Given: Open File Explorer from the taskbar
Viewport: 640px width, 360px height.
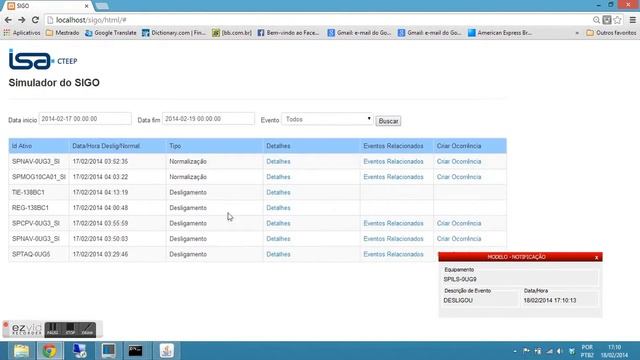Looking at the screenshot, I should point(21,351).
